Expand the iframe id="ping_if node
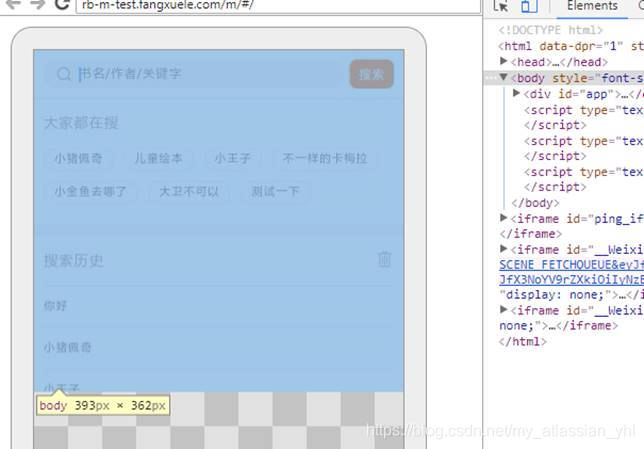The image size is (644, 449). point(504,218)
